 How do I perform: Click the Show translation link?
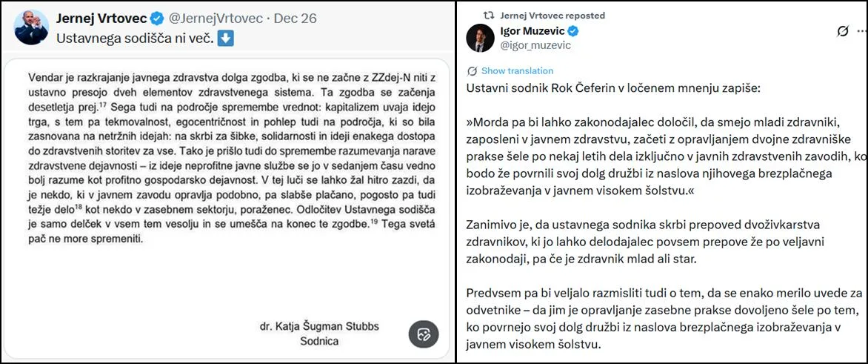point(517,71)
